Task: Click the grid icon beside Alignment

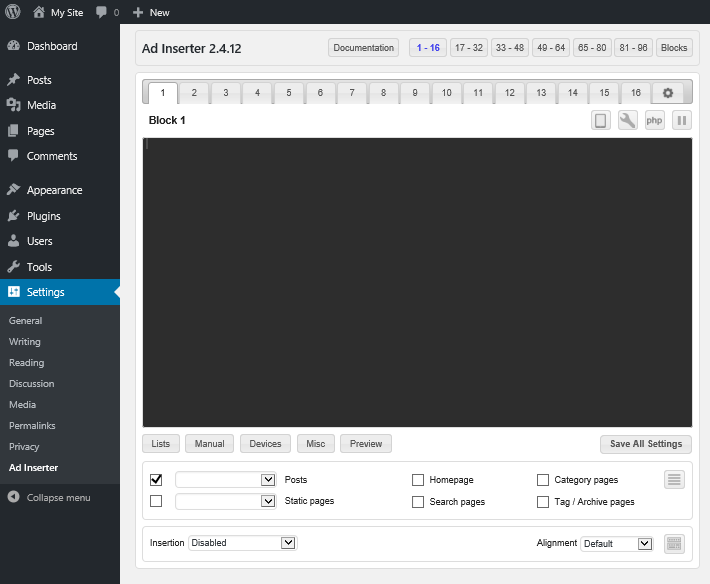Action: point(675,543)
